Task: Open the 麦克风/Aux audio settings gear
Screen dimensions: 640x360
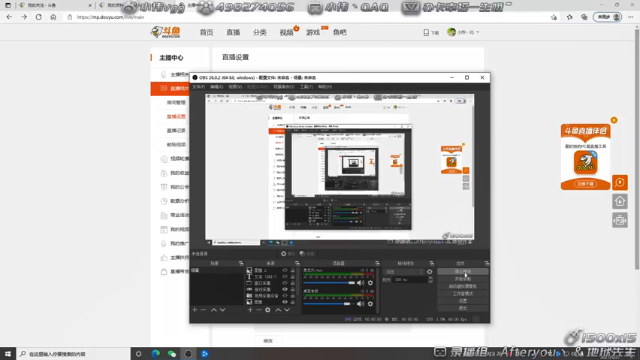Action: 370,283
